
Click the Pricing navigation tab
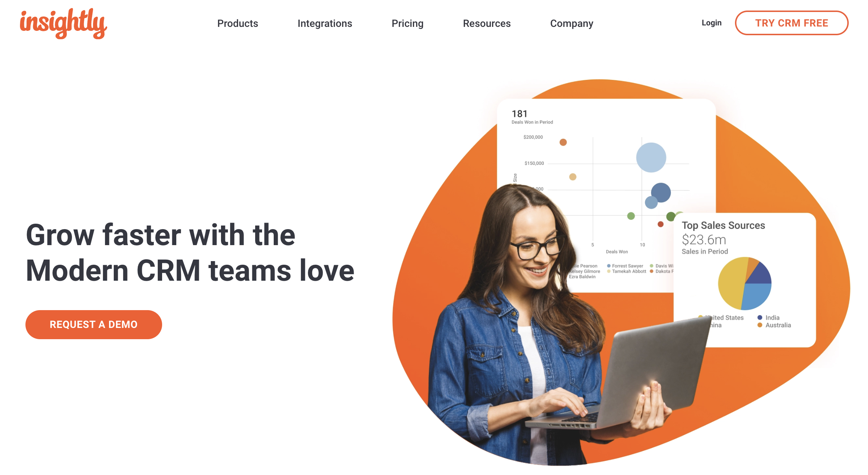408,23
